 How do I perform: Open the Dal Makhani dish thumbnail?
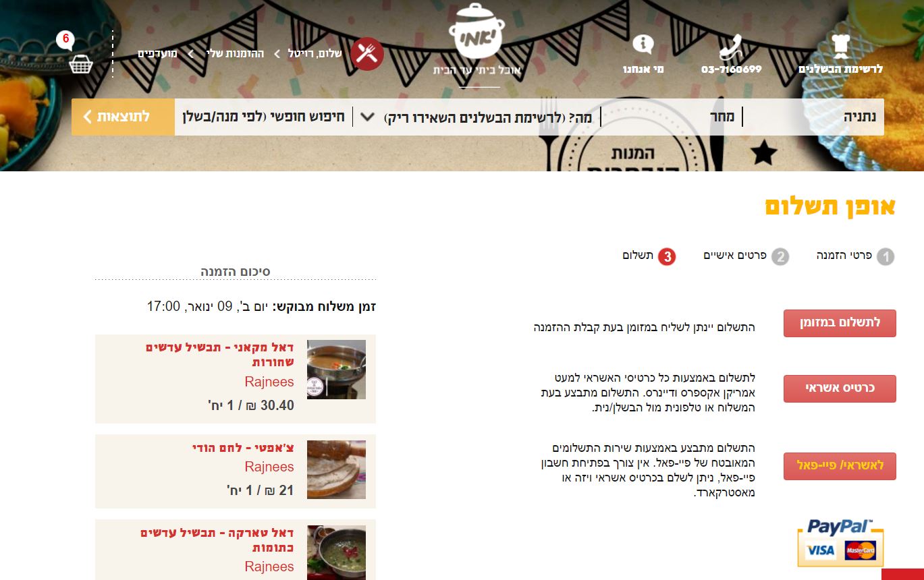point(336,370)
